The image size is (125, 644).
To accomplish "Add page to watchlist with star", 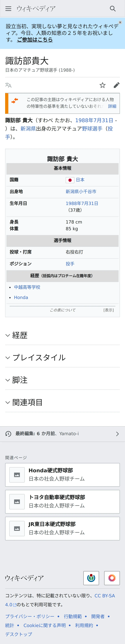I will [102, 85].
